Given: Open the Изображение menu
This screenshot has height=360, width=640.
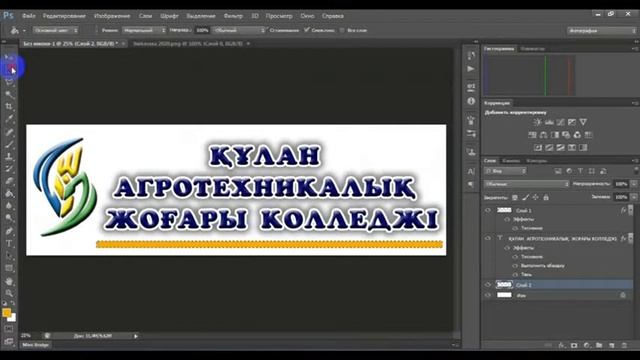Looking at the screenshot, I should (112, 16).
